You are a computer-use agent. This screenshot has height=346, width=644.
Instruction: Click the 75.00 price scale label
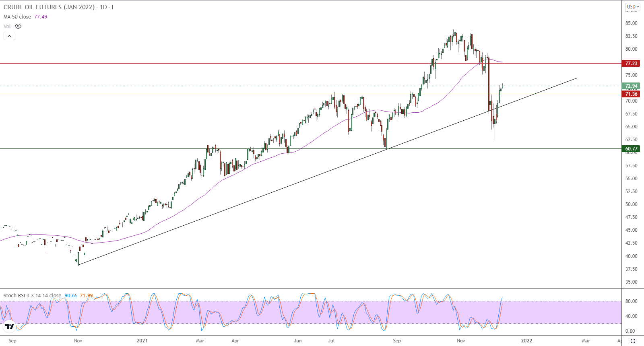click(631, 75)
